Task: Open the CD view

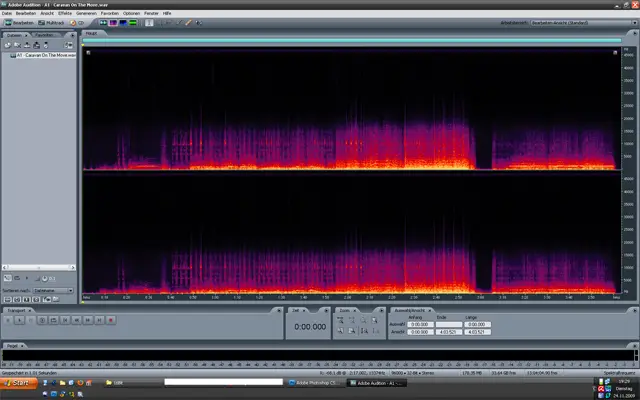Action: tap(77, 23)
